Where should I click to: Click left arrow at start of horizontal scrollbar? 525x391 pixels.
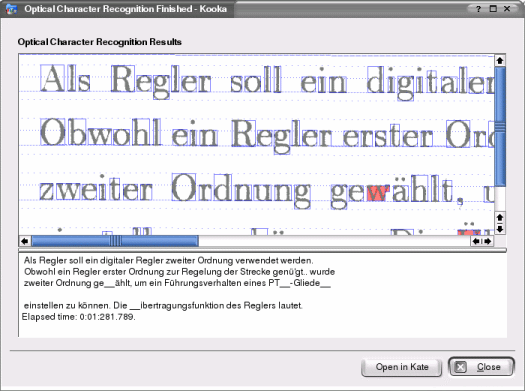coord(25,241)
